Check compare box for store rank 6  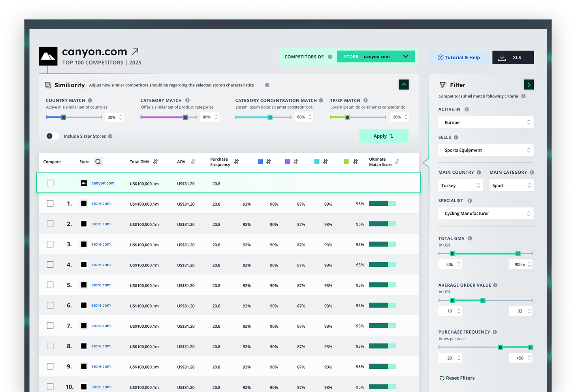tap(50, 305)
